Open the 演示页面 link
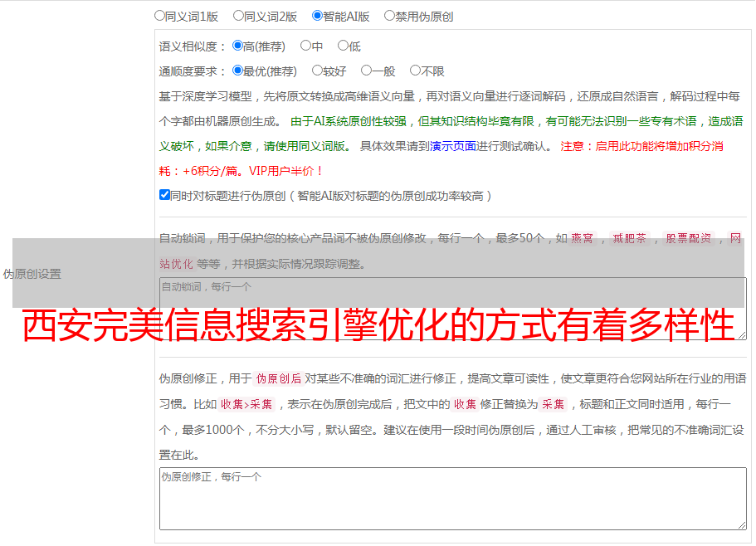The image size is (756, 546). click(x=453, y=146)
